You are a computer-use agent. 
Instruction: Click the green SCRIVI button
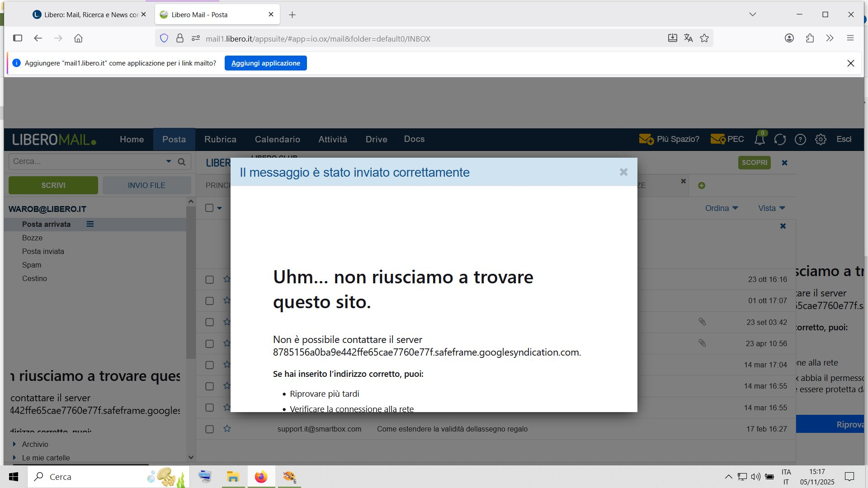click(53, 185)
